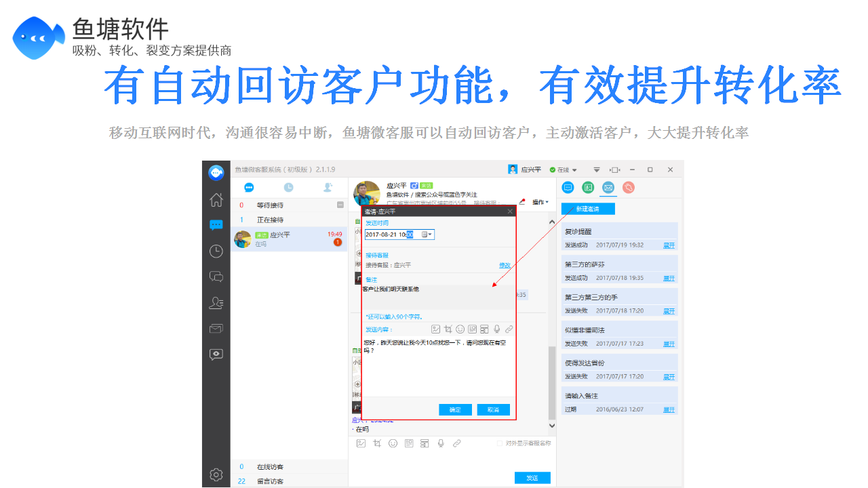Confirm the invite with 确定
868x488 pixels.
(x=455, y=409)
